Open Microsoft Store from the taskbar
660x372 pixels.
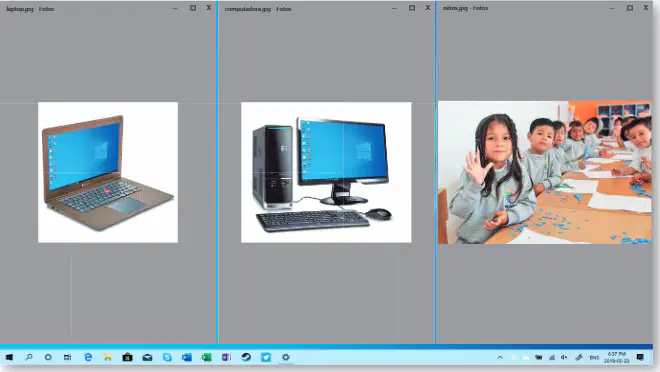pos(127,357)
